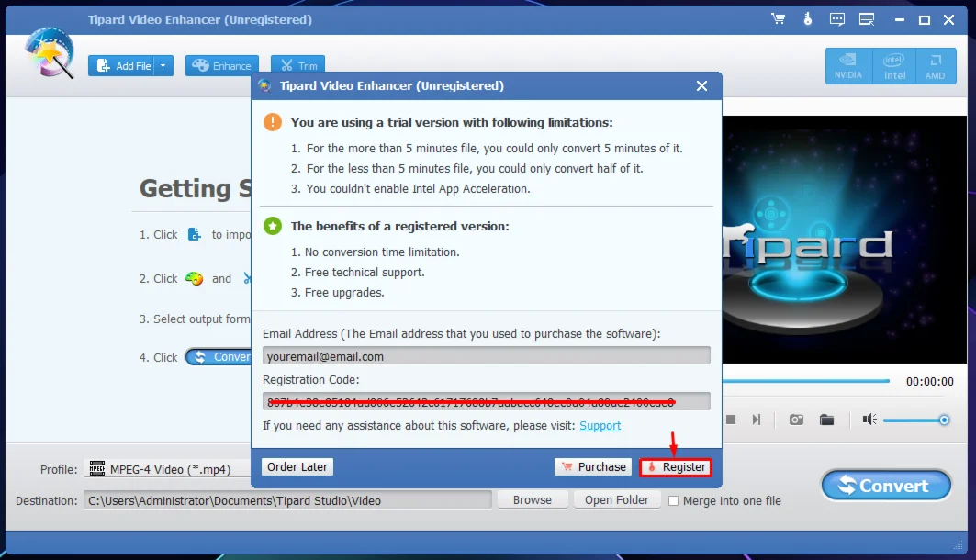
Task: Click the Convert sample button in step 4
Action: pos(219,356)
